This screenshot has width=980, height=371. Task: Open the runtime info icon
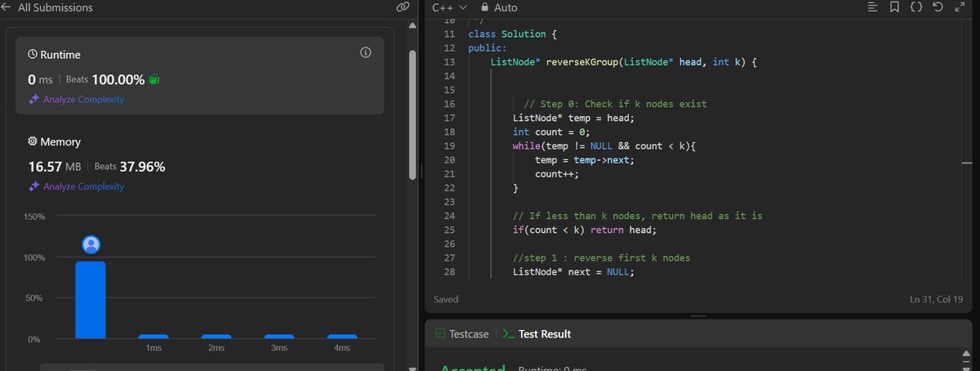tap(366, 52)
